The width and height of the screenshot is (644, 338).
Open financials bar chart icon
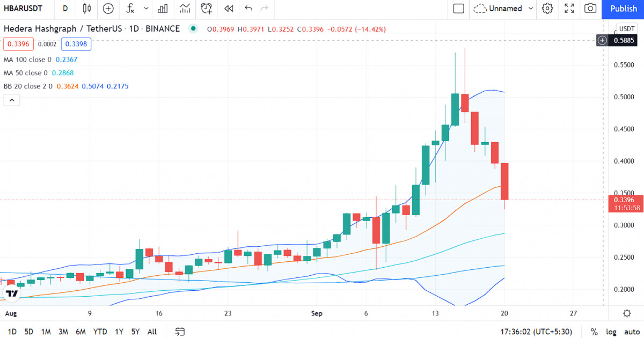(163, 9)
